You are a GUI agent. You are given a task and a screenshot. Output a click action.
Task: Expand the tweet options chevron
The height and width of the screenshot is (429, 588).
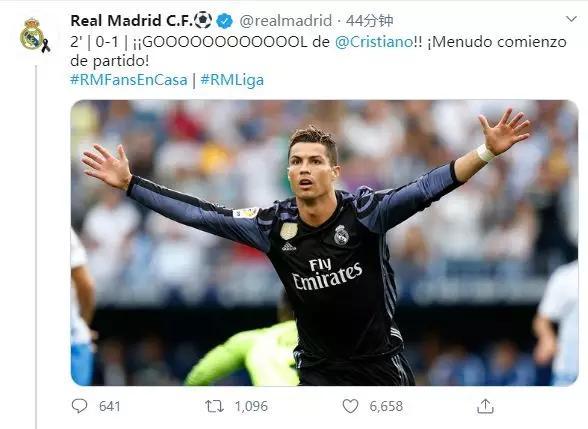click(x=571, y=19)
